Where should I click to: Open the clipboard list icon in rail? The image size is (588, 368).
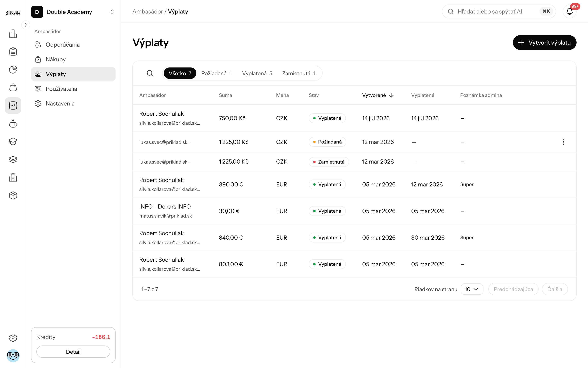[13, 52]
